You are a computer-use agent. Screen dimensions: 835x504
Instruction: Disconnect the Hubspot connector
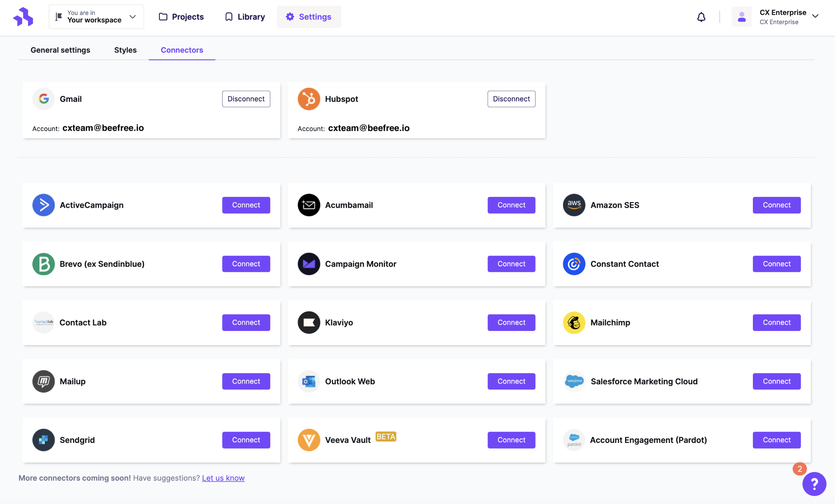tap(511, 99)
